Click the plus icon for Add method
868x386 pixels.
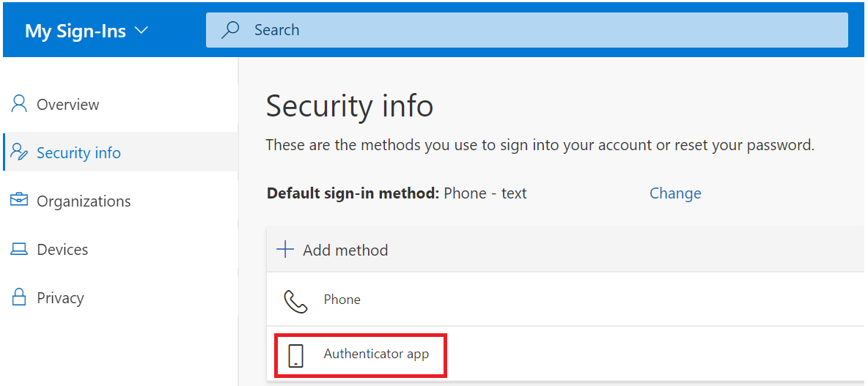(x=284, y=250)
